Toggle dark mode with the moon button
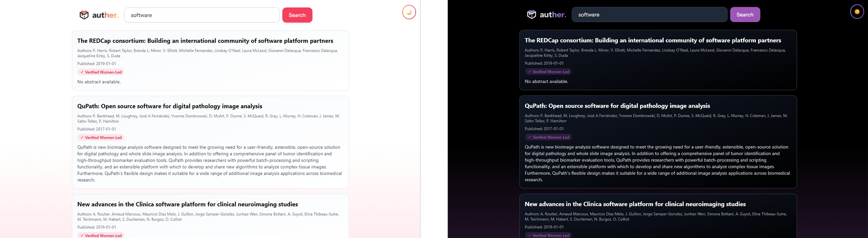The height and width of the screenshot is (238, 868). (x=409, y=12)
